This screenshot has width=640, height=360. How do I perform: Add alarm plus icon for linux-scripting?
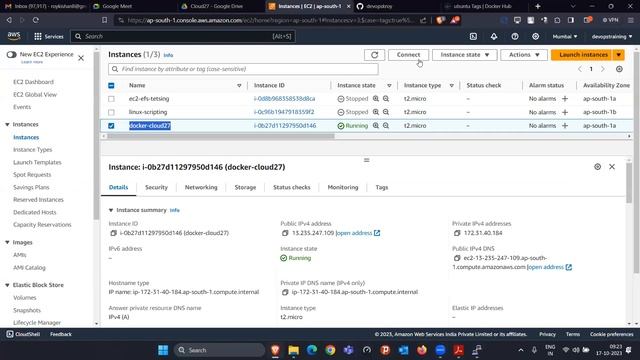pyautogui.click(x=565, y=112)
